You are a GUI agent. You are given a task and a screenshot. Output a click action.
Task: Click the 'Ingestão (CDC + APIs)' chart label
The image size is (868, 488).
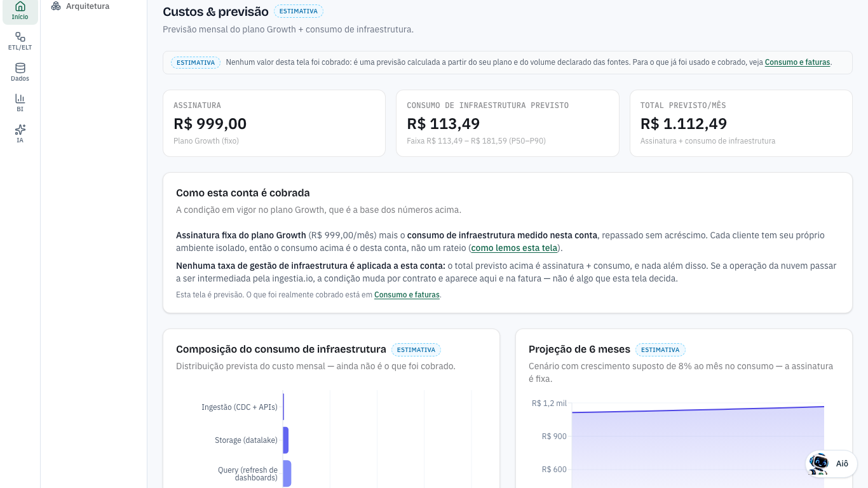tap(240, 407)
